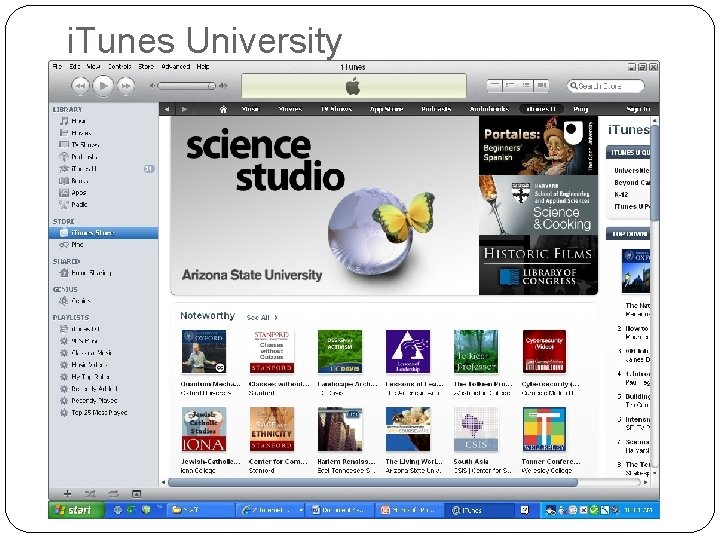This screenshot has width=720, height=540.
Task: Select the iTunes U store tab
Action: (x=541, y=109)
